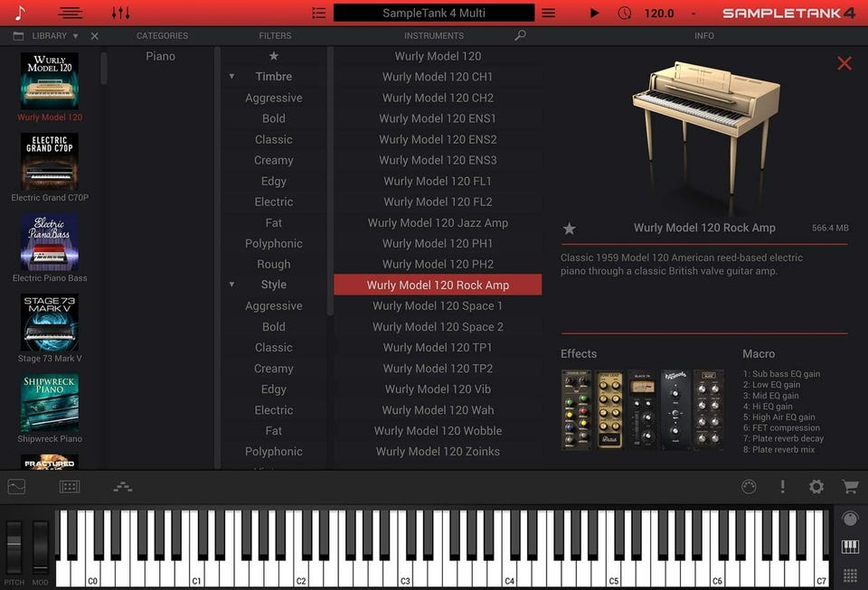This screenshot has width=868, height=590.
Task: Select the Electric Piano Bass library thumbnail
Action: (49, 242)
